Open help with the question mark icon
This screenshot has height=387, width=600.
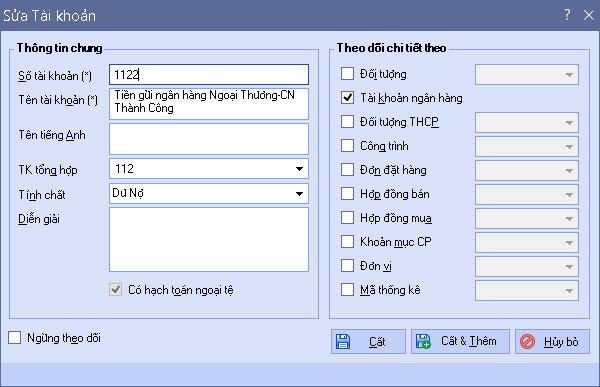pyautogui.click(x=567, y=15)
